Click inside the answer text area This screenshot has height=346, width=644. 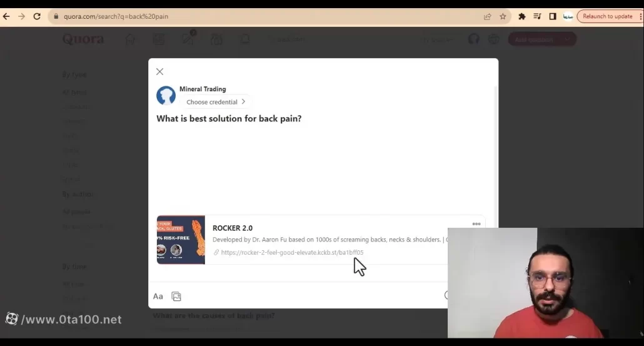coord(319,169)
